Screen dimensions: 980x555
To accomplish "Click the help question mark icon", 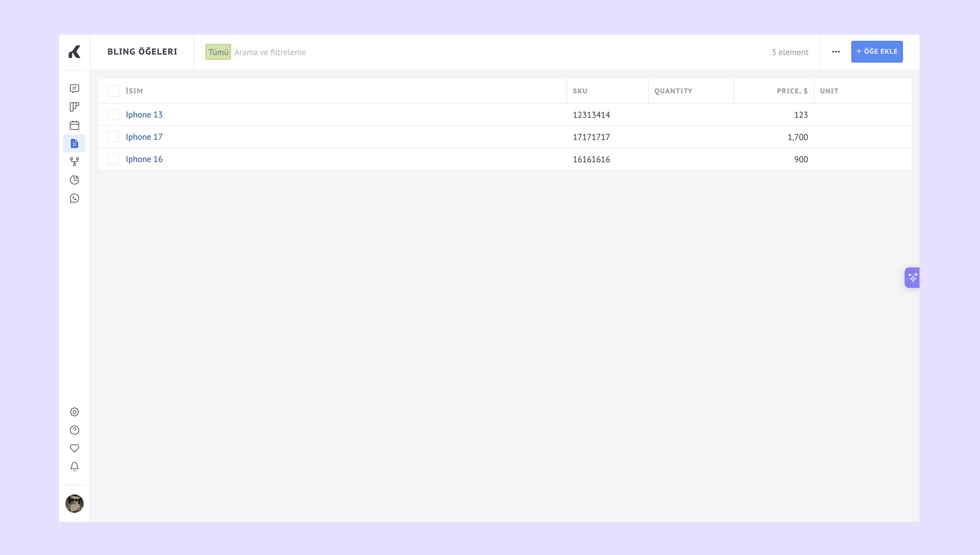I will tap(74, 430).
